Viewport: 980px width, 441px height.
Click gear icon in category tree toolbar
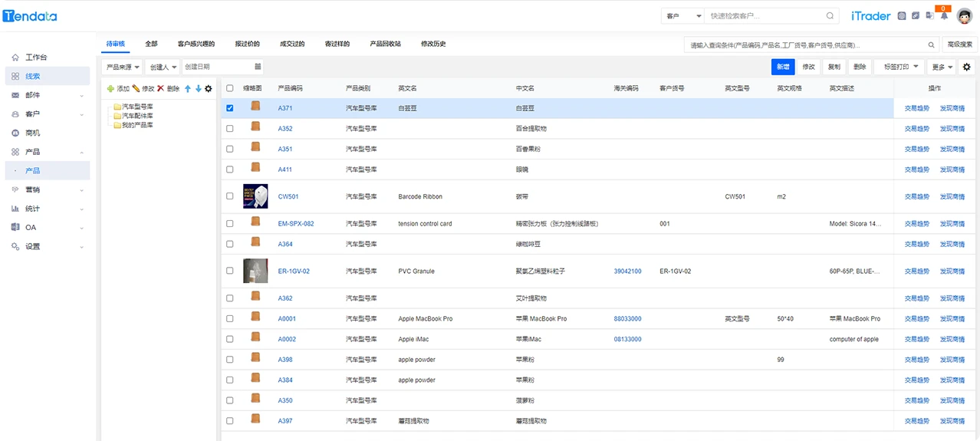(209, 89)
